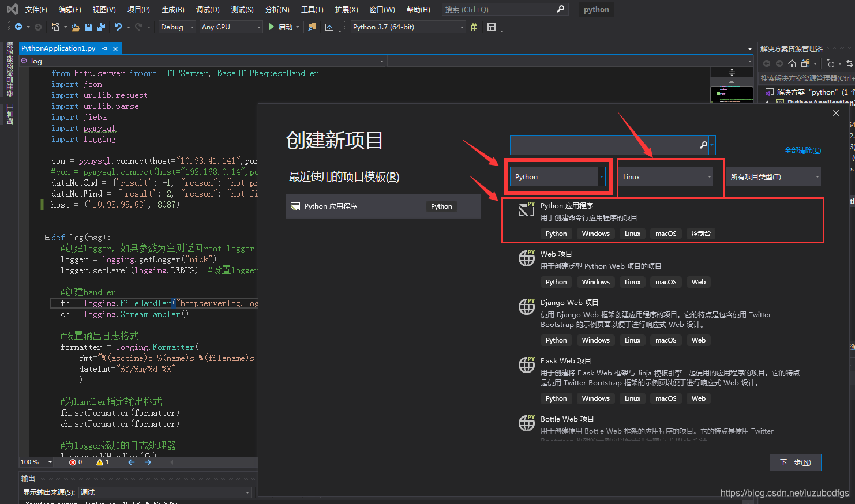Click switch views icon in Solution Explorer
855x504 pixels.
(805, 63)
